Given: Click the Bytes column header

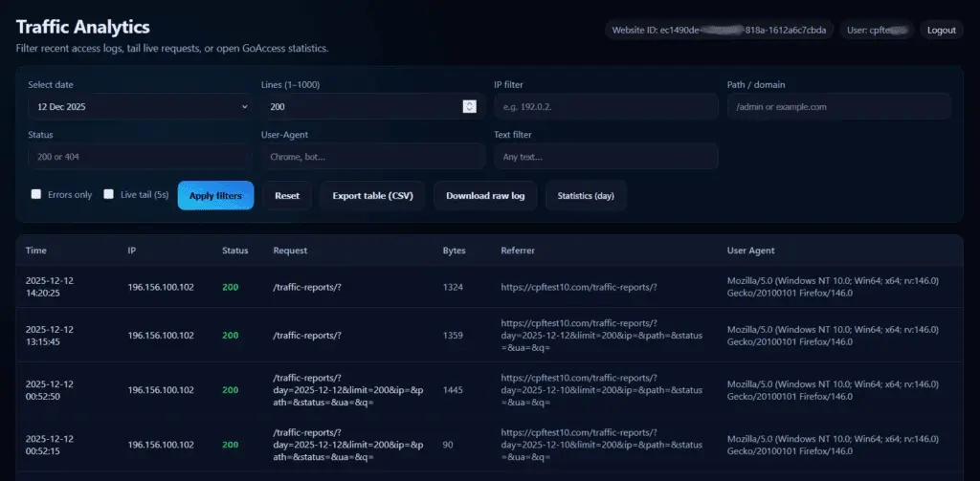Looking at the screenshot, I should pos(454,251).
